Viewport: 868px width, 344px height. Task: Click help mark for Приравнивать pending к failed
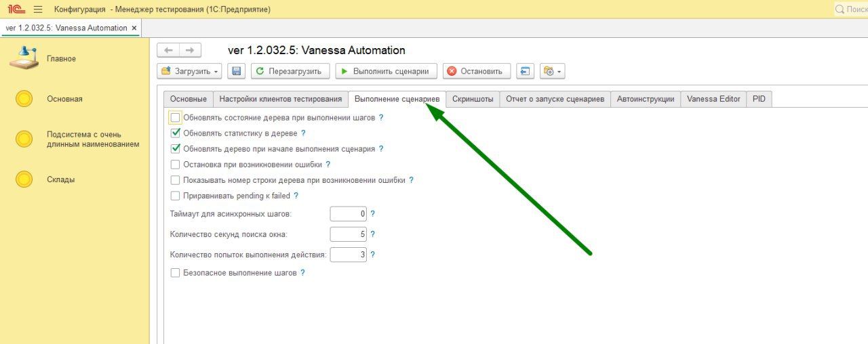coord(296,196)
